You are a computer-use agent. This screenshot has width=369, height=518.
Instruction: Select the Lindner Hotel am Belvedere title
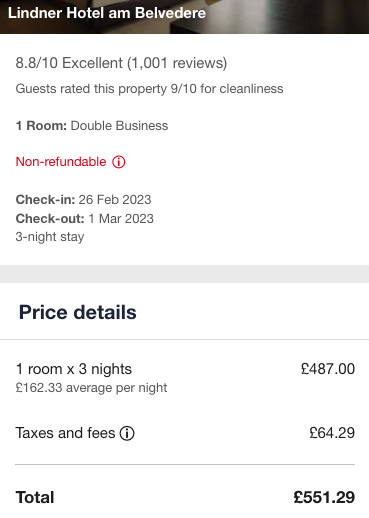(x=107, y=13)
